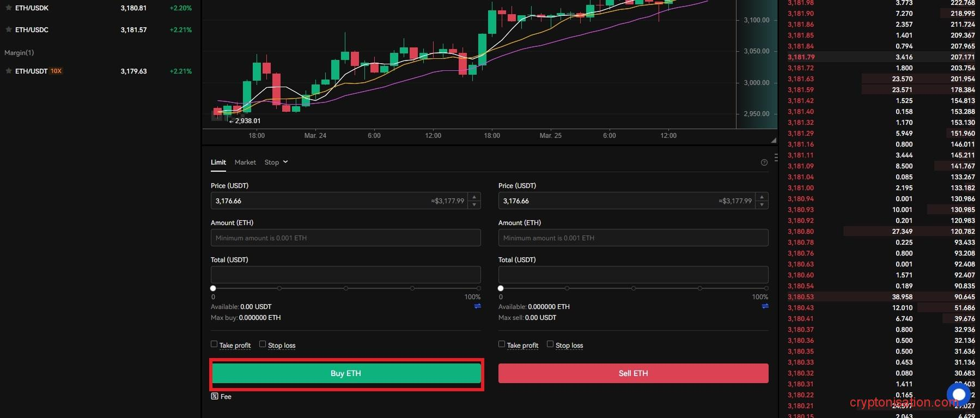
Task: Open the help icon in the order form
Action: [764, 162]
